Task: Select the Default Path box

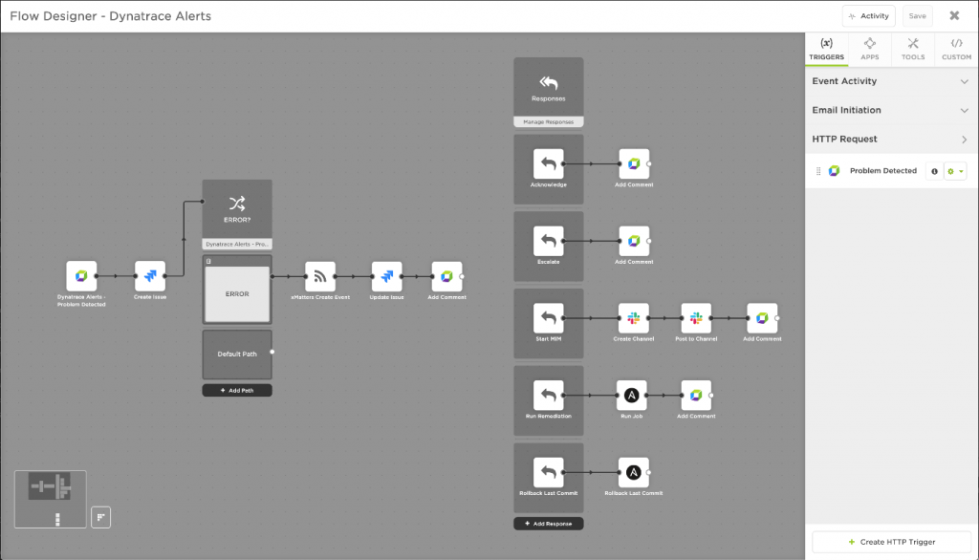Action: [x=237, y=354]
